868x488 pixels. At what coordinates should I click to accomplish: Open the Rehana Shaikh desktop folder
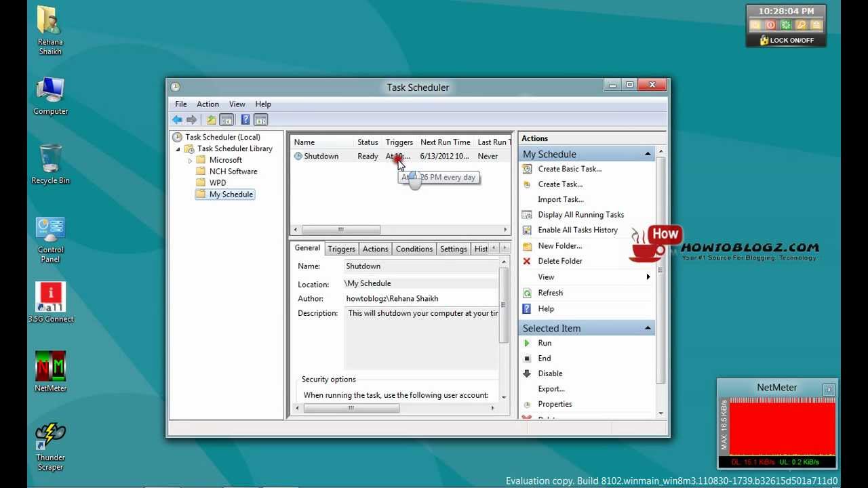point(50,30)
